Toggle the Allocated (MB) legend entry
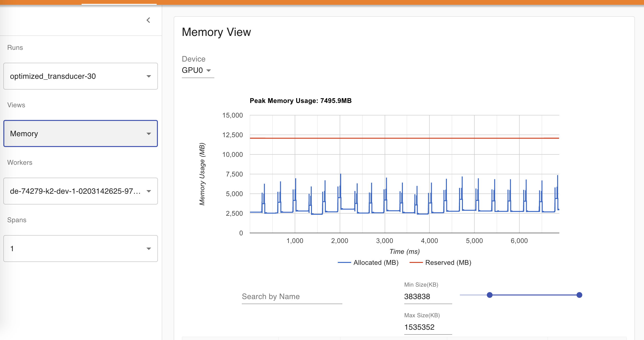Screen dimensions: 644x340 [376, 262]
